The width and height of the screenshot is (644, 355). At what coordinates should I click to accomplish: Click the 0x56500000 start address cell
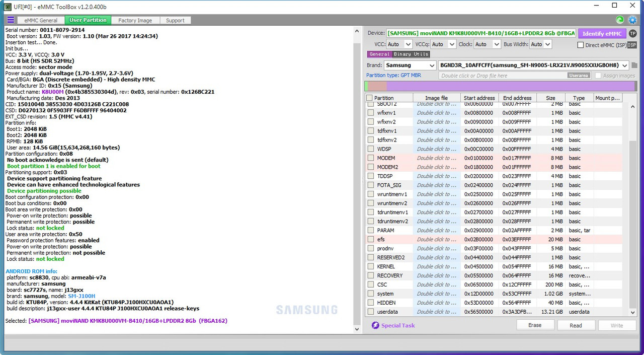(479, 312)
